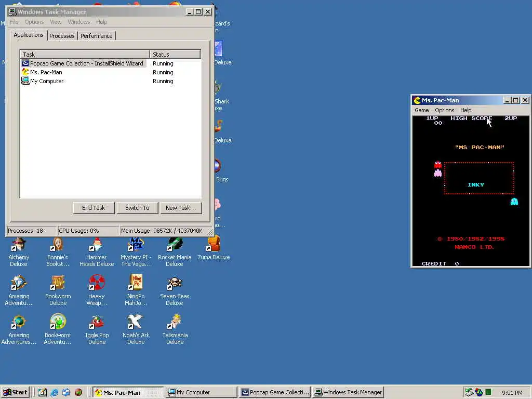This screenshot has height=399, width=532.
Task: Sort by Status column header
Action: click(x=176, y=54)
